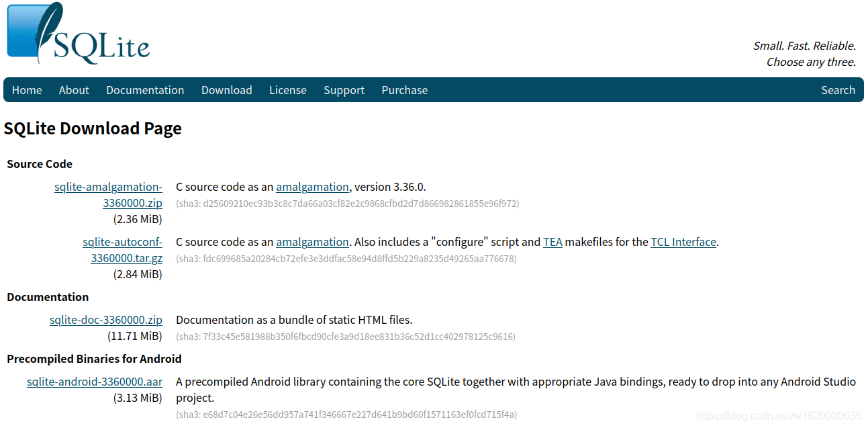
Task: Click the 'Small. Fast. Reliable.' tagline
Action: 804,46
